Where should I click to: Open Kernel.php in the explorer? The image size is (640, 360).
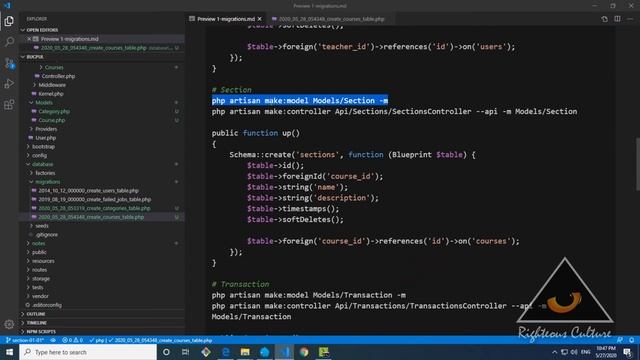(x=51, y=94)
